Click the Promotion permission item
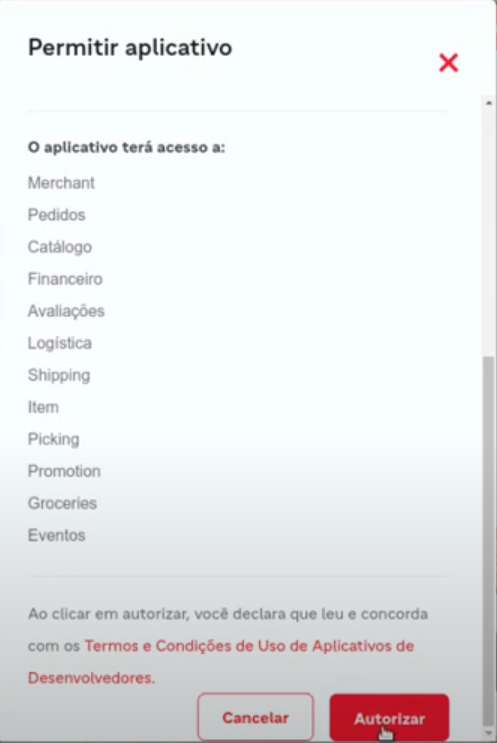Screen dimensions: 497x743 tap(64, 471)
